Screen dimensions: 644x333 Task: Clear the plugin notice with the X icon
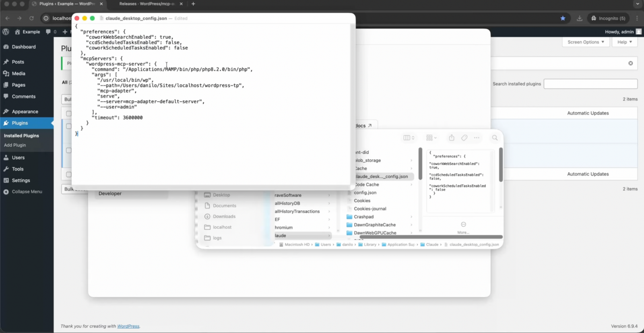point(630,63)
